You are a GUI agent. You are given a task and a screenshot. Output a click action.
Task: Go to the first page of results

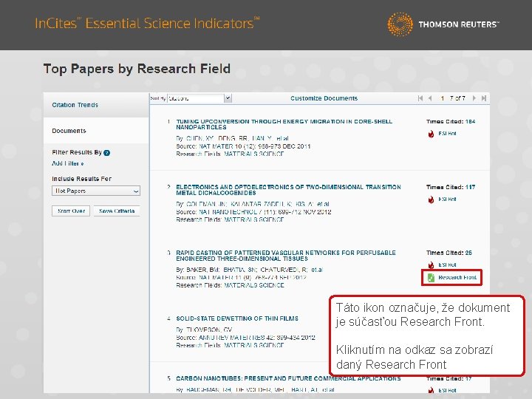(x=420, y=98)
